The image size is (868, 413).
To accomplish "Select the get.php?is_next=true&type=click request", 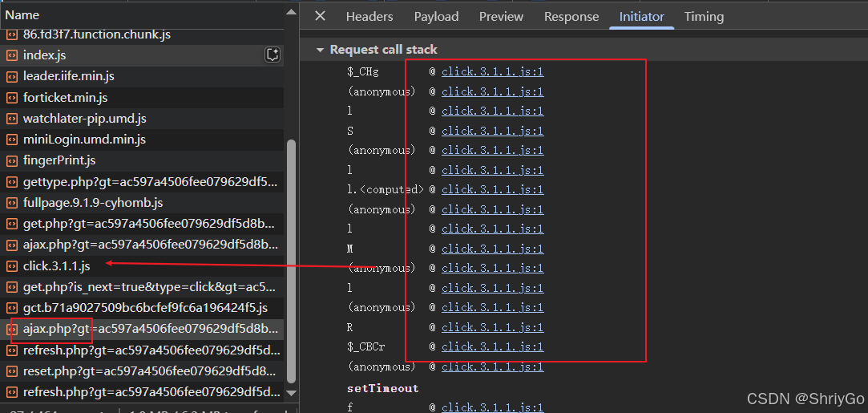I will pos(142,287).
